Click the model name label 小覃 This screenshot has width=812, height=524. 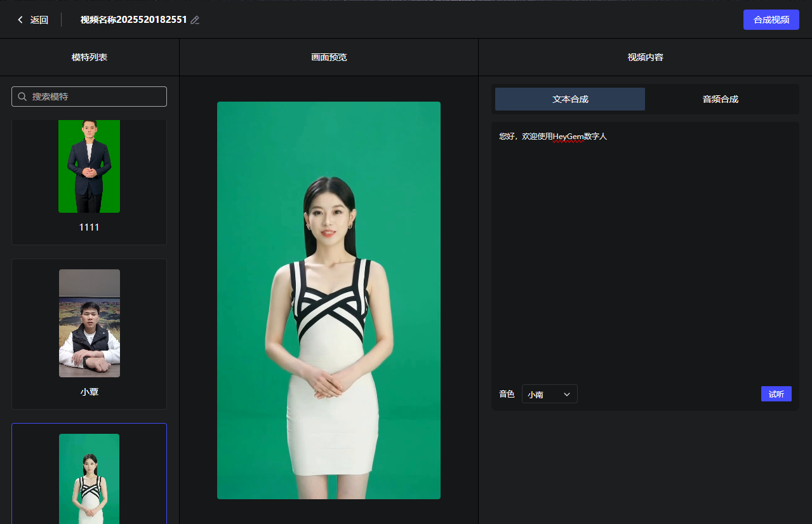[x=90, y=392]
